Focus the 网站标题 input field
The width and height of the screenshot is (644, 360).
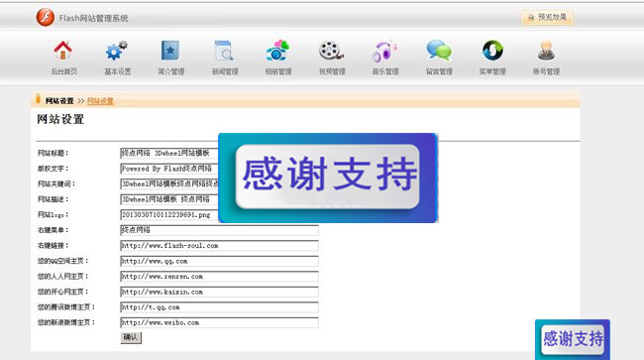pyautogui.click(x=169, y=154)
